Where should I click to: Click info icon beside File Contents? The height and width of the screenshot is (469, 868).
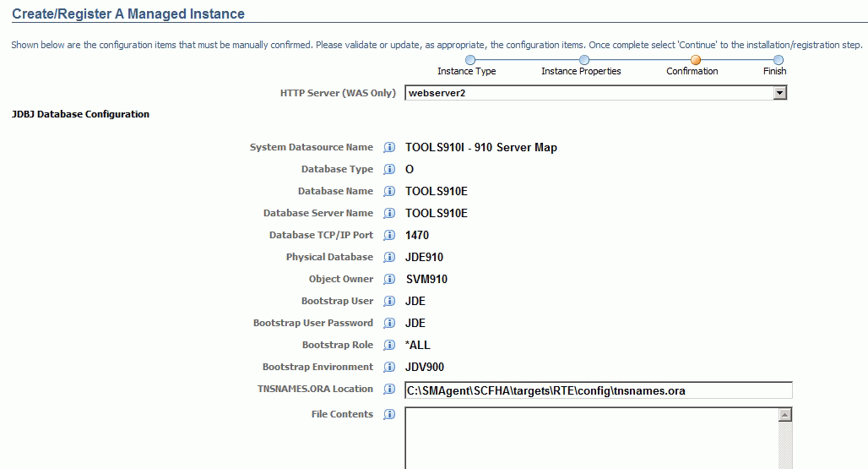[x=389, y=415]
